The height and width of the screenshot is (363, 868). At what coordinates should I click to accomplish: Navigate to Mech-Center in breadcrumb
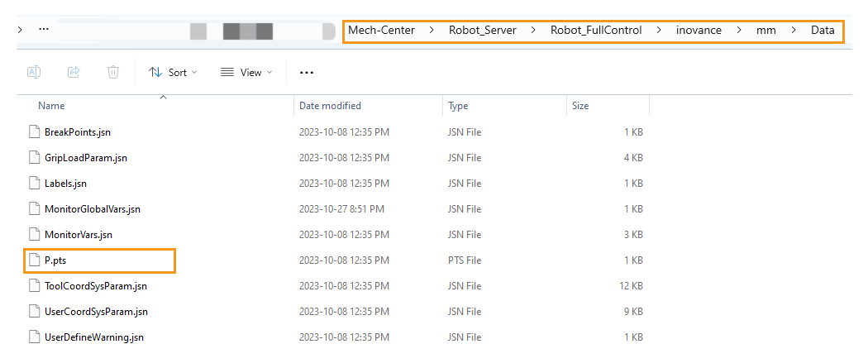click(381, 31)
